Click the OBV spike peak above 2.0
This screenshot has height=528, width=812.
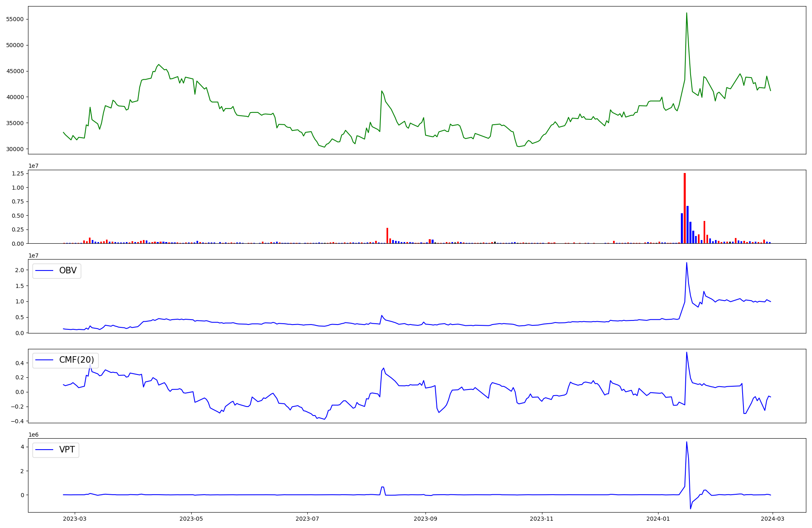click(687, 263)
